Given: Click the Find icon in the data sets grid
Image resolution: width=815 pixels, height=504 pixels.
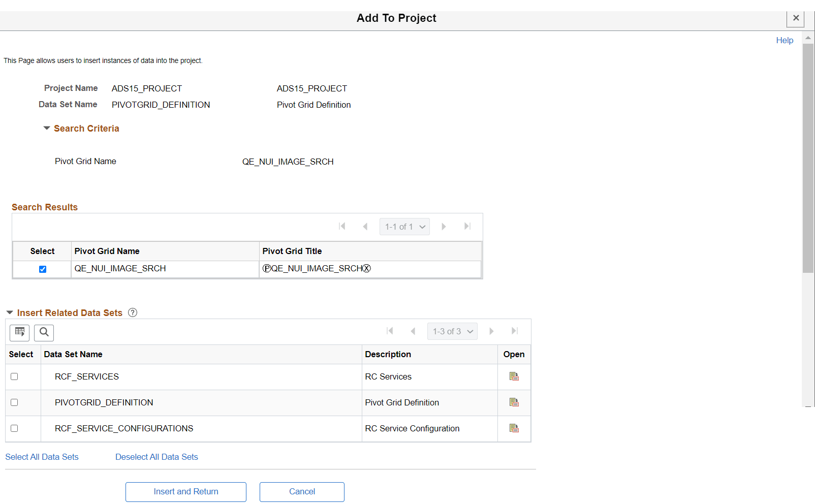Looking at the screenshot, I should (x=44, y=333).
